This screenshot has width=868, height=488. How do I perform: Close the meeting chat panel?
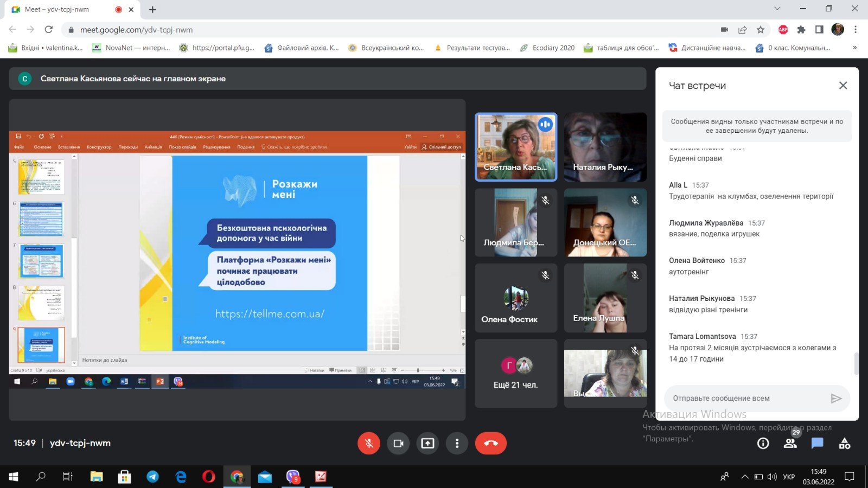tap(843, 86)
